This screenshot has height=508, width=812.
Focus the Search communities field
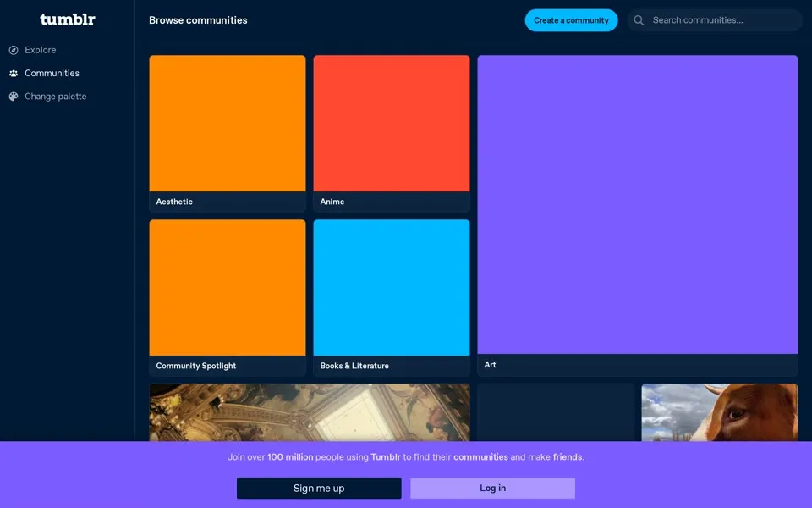click(x=715, y=20)
